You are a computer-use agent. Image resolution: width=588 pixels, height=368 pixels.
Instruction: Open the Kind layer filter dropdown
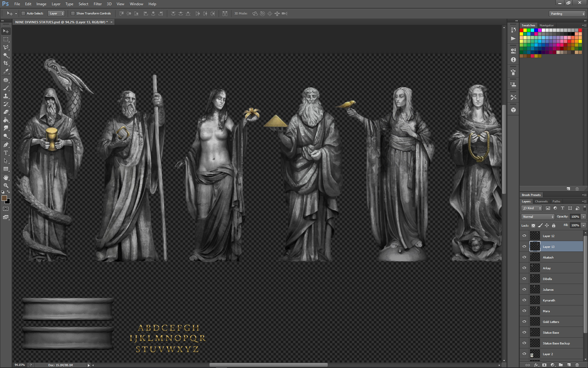click(x=532, y=208)
